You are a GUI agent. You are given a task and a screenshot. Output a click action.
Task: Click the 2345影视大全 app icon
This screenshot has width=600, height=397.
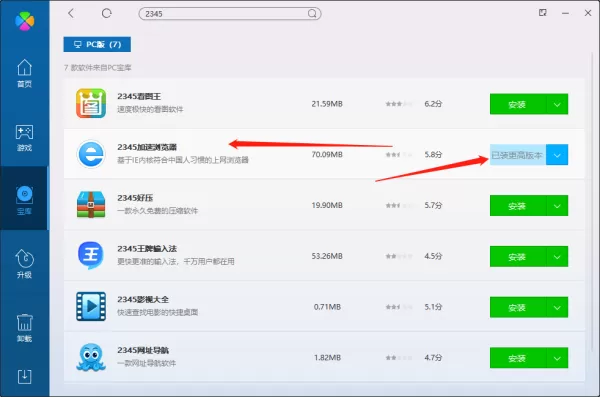click(x=91, y=306)
